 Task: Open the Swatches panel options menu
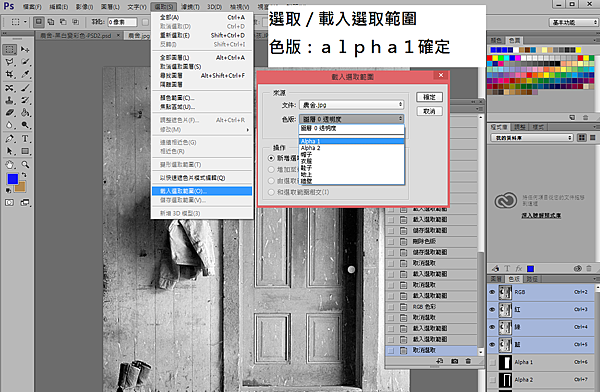click(x=596, y=40)
